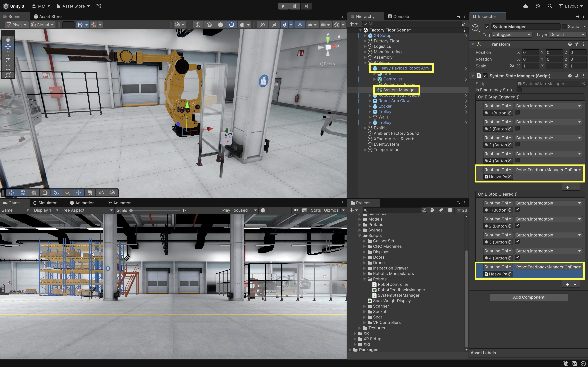Open the Undo History icon
The height and width of the screenshot is (367, 588).
pyautogui.click(x=537, y=6)
